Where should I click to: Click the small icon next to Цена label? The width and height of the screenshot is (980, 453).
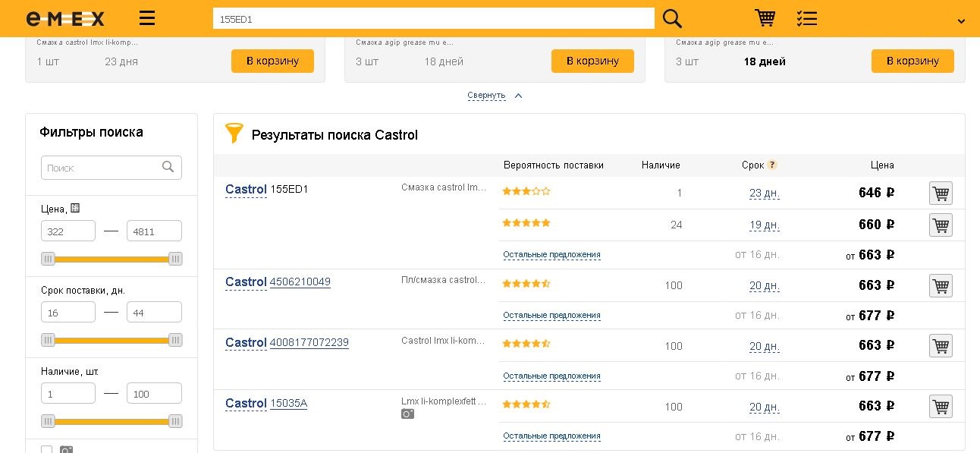coord(75,208)
